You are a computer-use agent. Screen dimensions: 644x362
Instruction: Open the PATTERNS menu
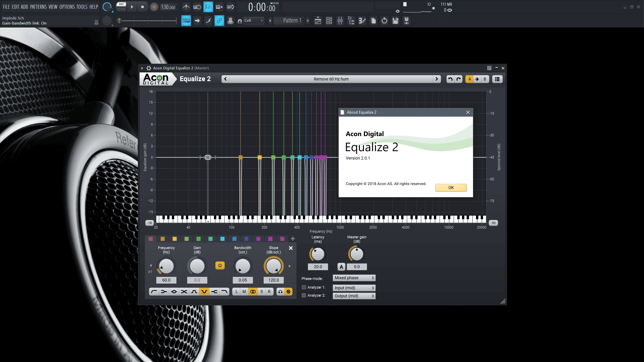click(x=38, y=7)
